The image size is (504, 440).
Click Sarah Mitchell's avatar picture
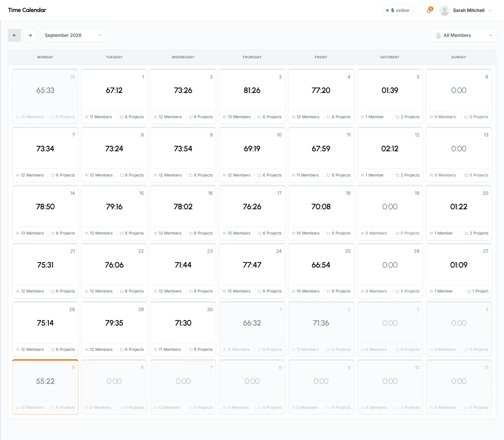click(x=444, y=10)
